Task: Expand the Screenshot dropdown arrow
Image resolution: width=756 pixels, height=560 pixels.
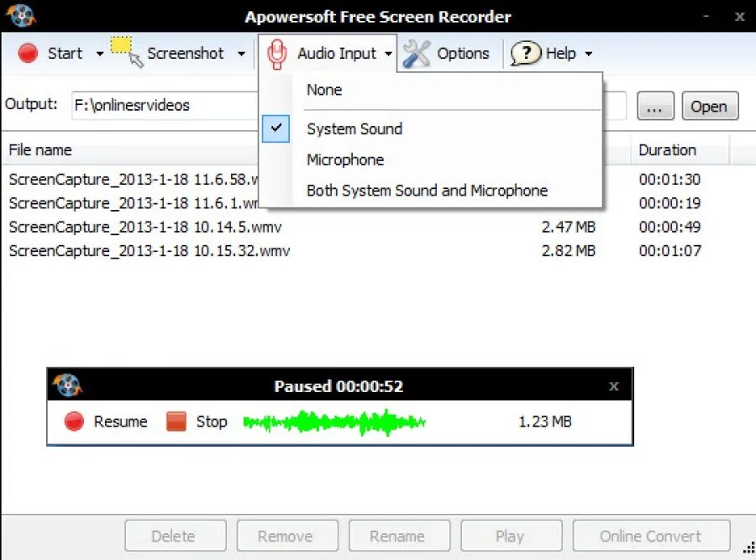Action: (x=242, y=54)
